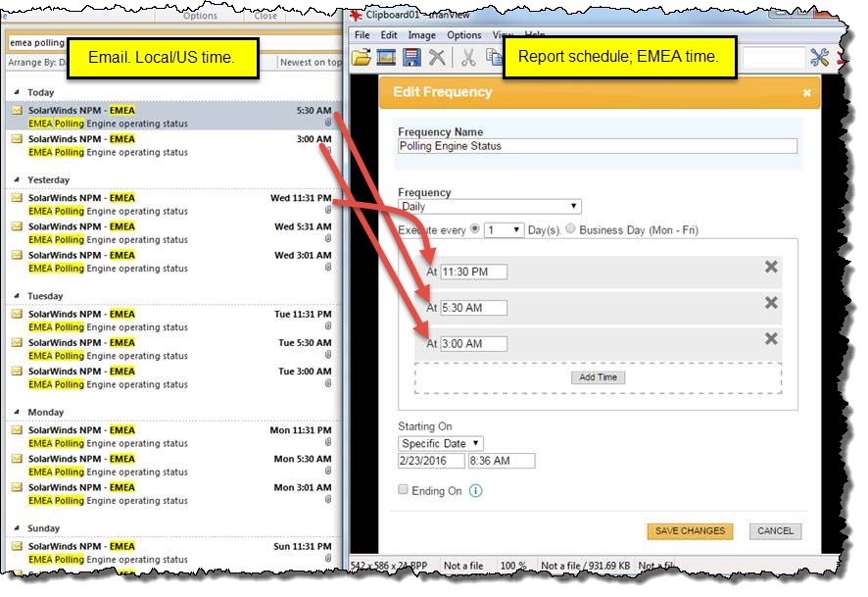Select Business Day (Mon - Fri) radio button
The width and height of the screenshot is (868, 597).
570,228
